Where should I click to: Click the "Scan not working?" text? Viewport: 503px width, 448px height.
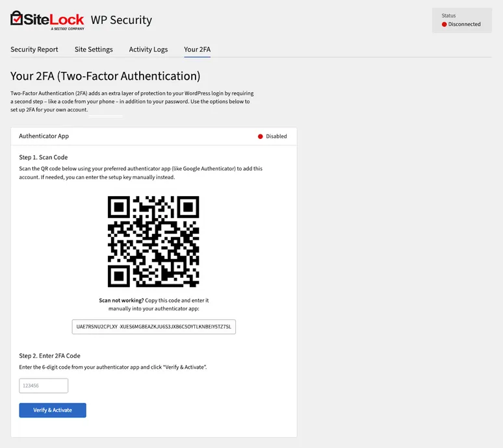click(x=122, y=301)
